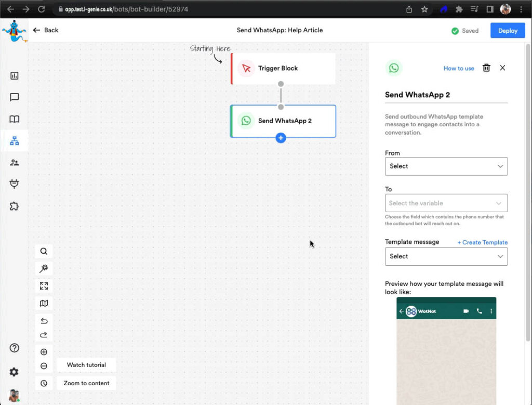Click the blue plus button under Send WhatsApp 2
Image resolution: width=532 pixels, height=405 pixels.
281,138
